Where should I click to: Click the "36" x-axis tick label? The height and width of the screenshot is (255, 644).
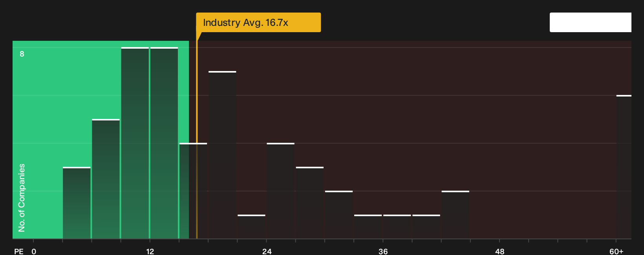coord(383,251)
